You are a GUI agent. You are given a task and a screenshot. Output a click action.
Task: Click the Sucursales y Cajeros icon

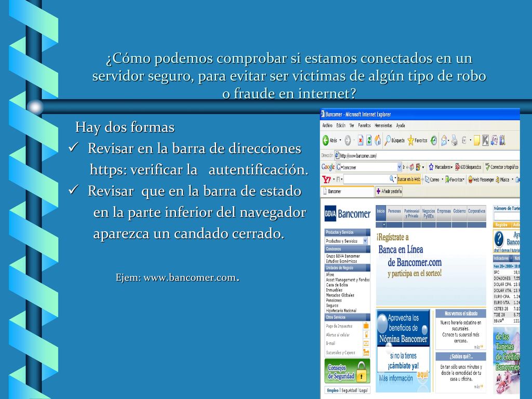point(366,353)
